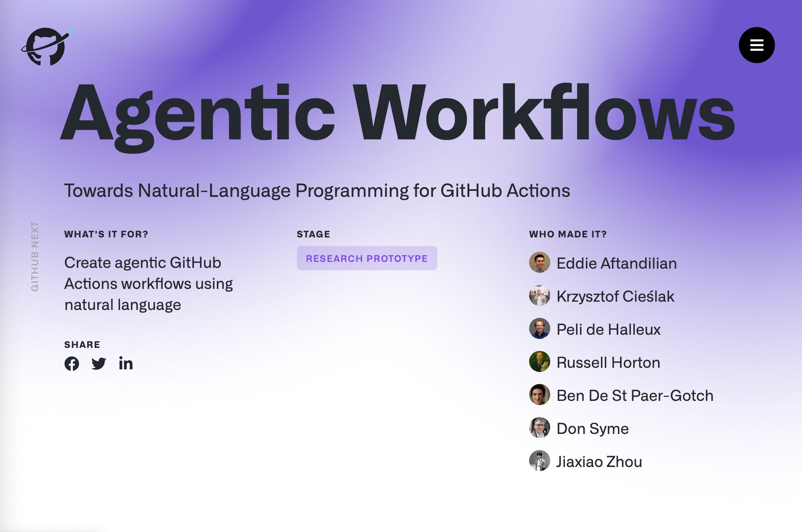Open Peli de Halleux name link
The height and width of the screenshot is (532, 802).
(x=608, y=329)
